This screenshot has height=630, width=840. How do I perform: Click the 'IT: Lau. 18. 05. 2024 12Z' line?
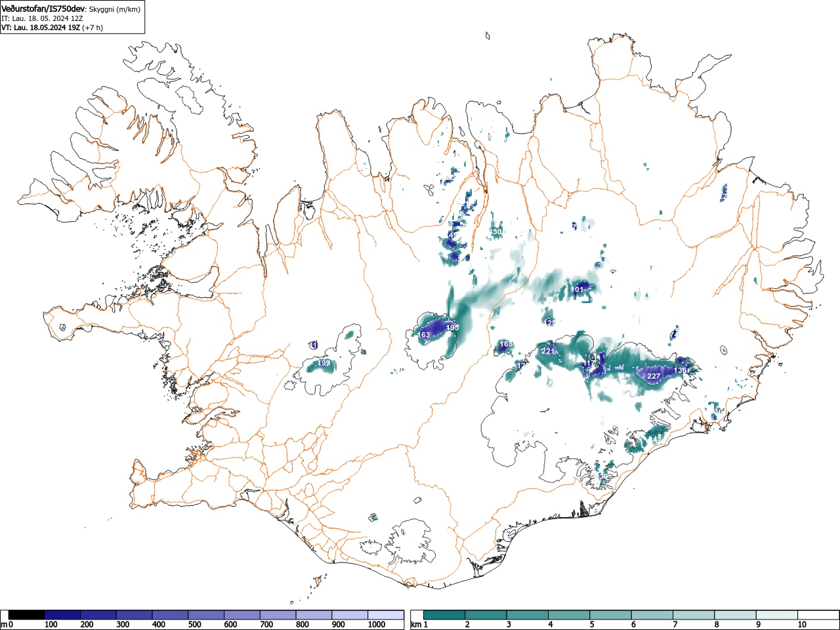pyautogui.click(x=42, y=18)
